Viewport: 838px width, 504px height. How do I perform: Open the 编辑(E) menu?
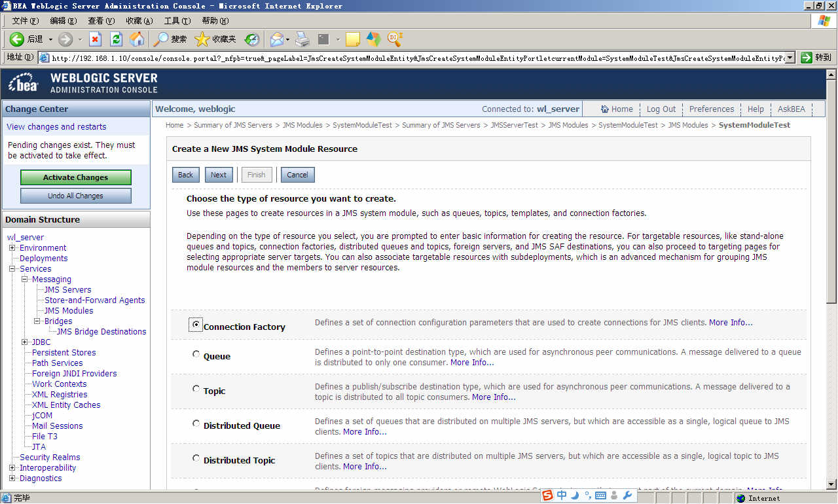coord(63,21)
